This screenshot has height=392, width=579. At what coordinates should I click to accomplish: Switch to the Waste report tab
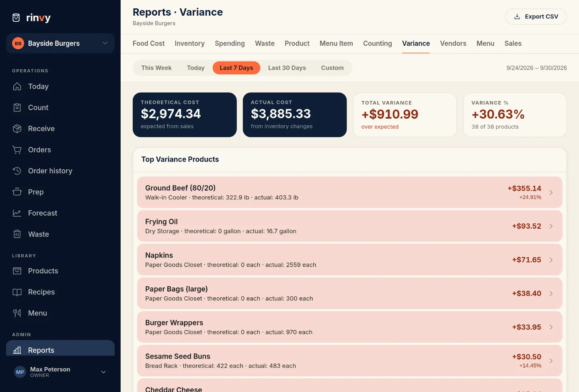(x=265, y=43)
